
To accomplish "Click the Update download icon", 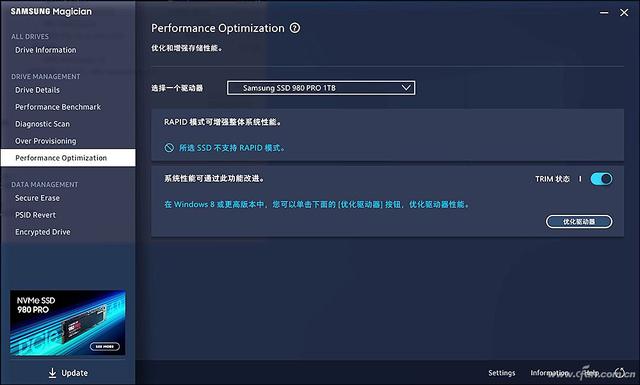I will pyautogui.click(x=52, y=373).
